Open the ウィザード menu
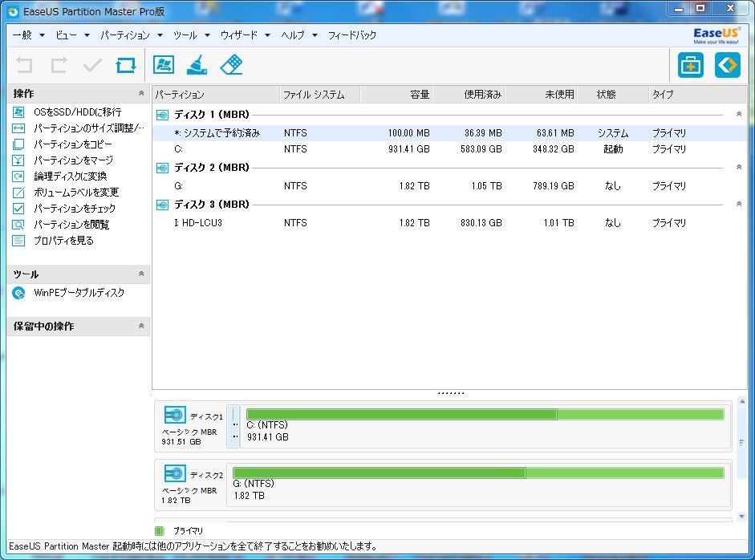Screen dimensions: 755x560 coord(245,35)
